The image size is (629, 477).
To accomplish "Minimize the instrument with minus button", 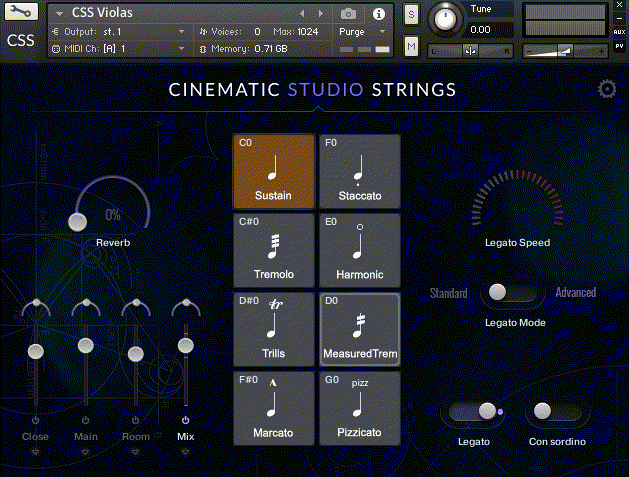I will (619, 18).
